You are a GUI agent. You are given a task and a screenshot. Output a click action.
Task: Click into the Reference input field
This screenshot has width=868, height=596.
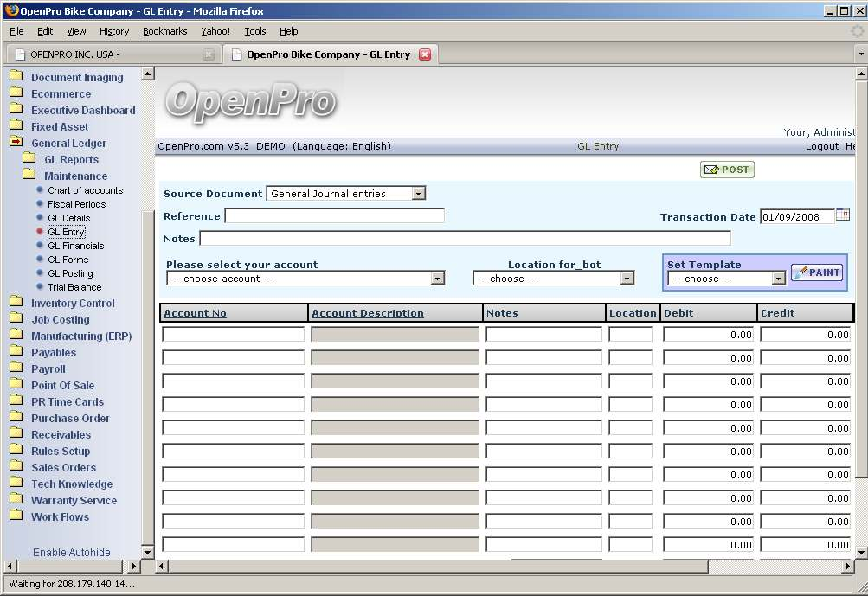(334, 216)
